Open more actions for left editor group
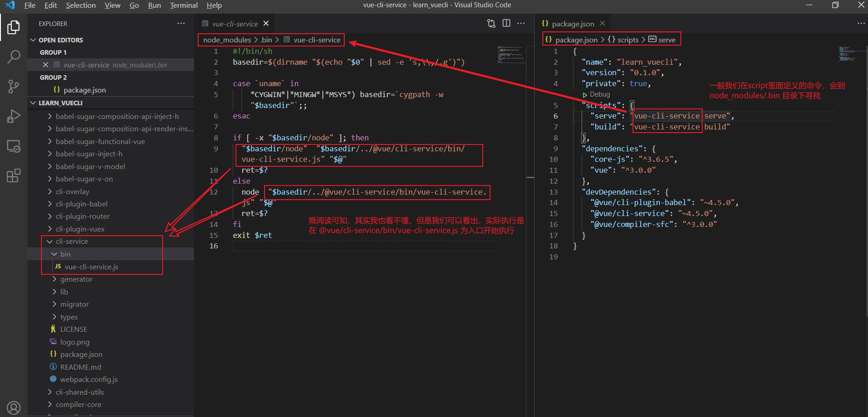Viewport: 868px width, 417px height. (x=521, y=23)
